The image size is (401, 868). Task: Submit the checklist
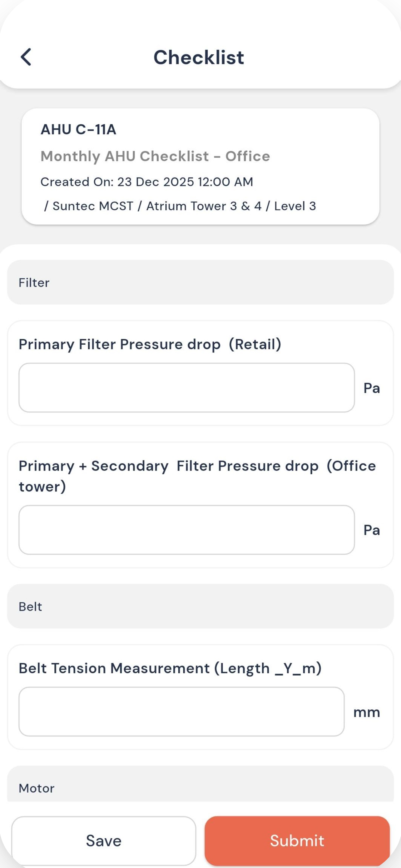[297, 841]
